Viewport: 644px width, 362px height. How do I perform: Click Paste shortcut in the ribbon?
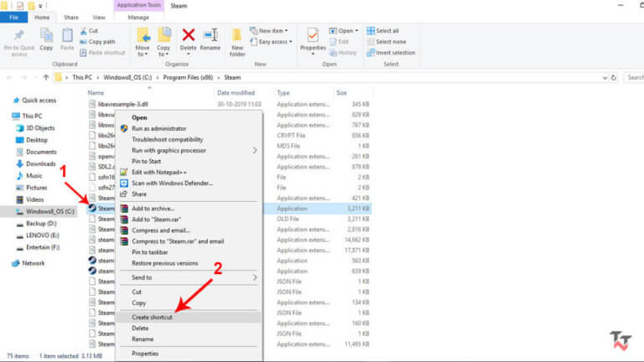[x=102, y=53]
